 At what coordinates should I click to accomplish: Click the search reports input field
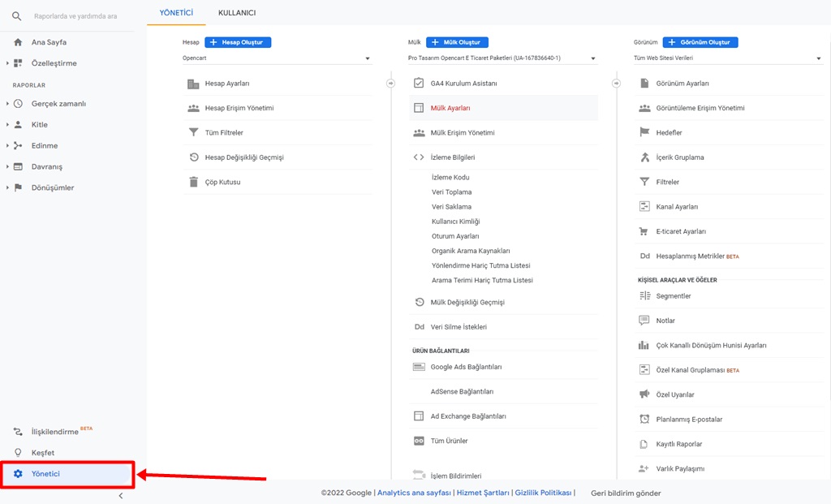tap(75, 16)
